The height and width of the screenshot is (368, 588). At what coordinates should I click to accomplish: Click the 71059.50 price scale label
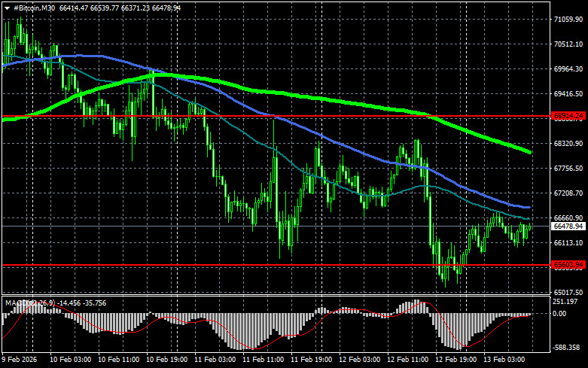pyautogui.click(x=568, y=20)
